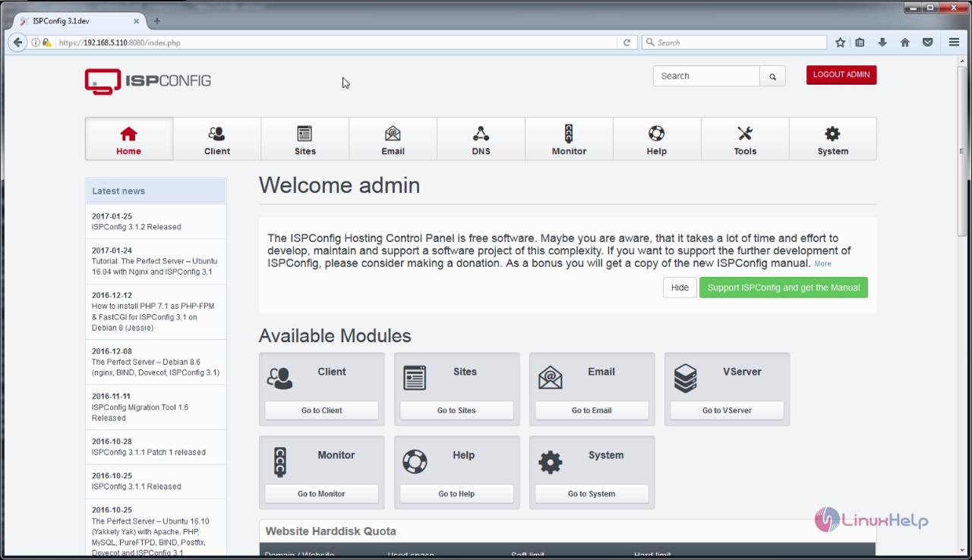Click the Go to Monitor button
Image resolution: width=972 pixels, height=560 pixels.
pyautogui.click(x=322, y=494)
